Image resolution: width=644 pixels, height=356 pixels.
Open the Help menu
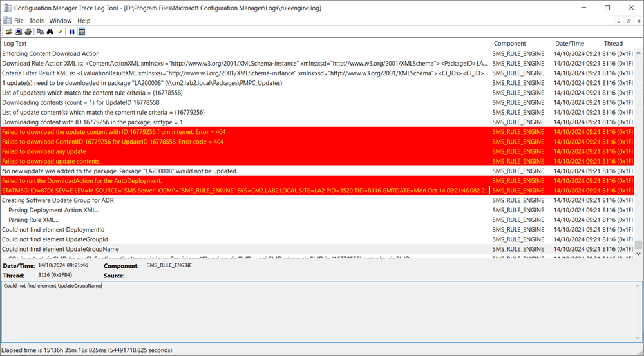tap(84, 21)
